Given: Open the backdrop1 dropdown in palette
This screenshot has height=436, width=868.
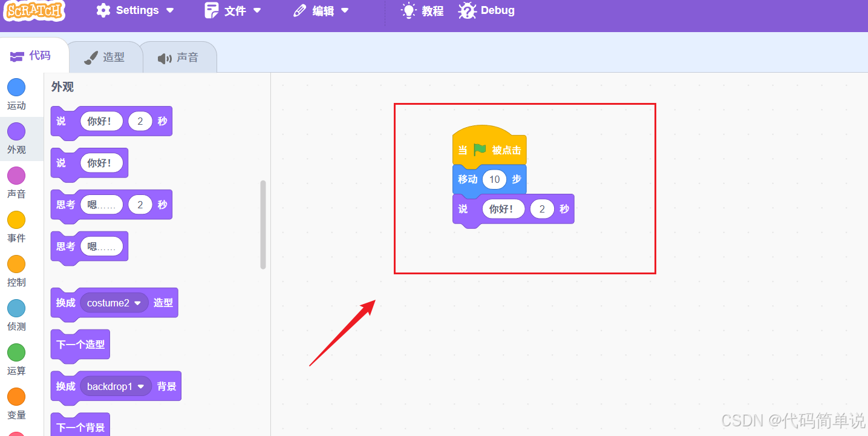Looking at the screenshot, I should tap(116, 386).
